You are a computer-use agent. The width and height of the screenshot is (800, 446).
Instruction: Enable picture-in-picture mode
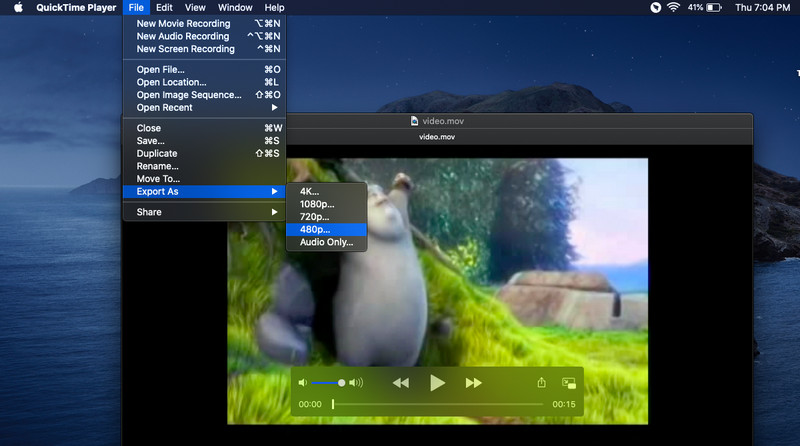pyautogui.click(x=568, y=383)
